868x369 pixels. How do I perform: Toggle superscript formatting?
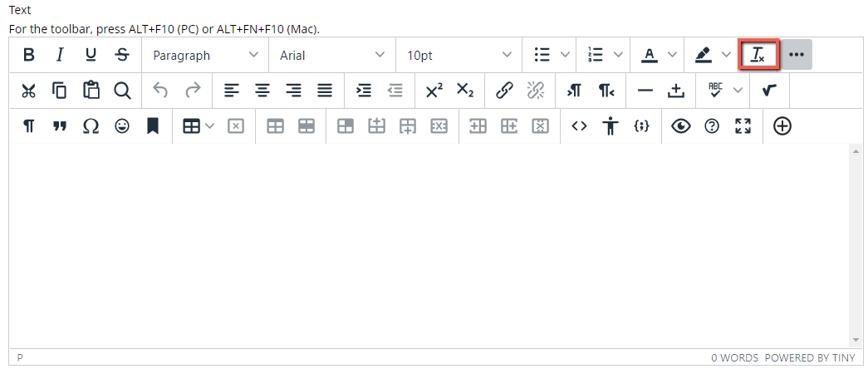point(434,91)
